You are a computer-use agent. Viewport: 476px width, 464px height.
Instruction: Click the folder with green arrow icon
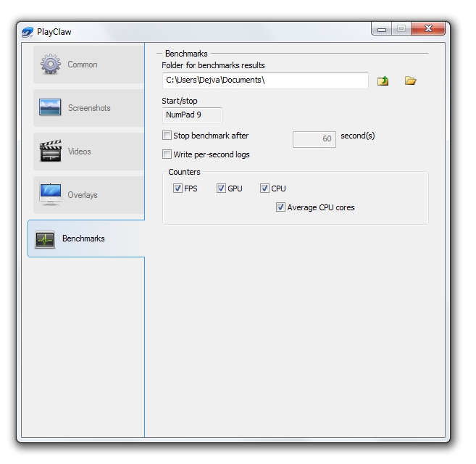[383, 80]
